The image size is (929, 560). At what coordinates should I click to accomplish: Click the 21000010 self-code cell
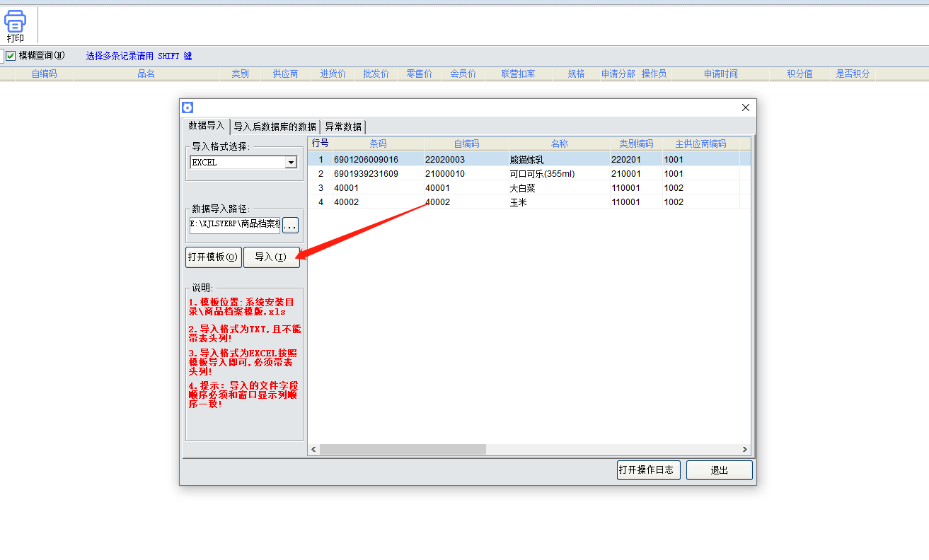click(466, 174)
